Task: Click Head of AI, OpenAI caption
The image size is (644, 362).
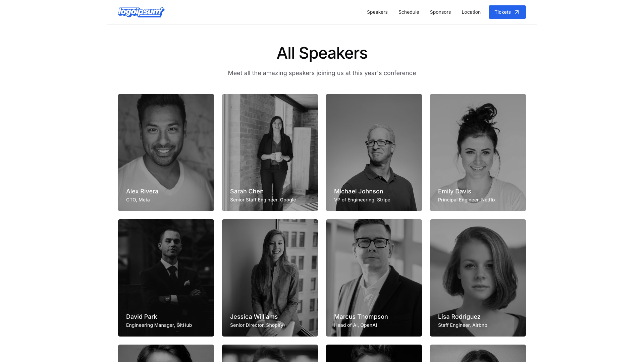Action: [356, 325]
